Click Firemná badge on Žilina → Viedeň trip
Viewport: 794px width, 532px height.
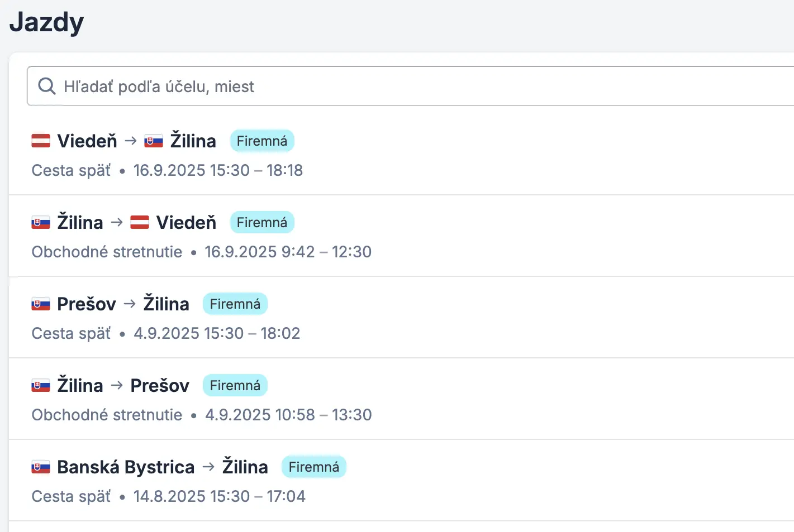262,222
